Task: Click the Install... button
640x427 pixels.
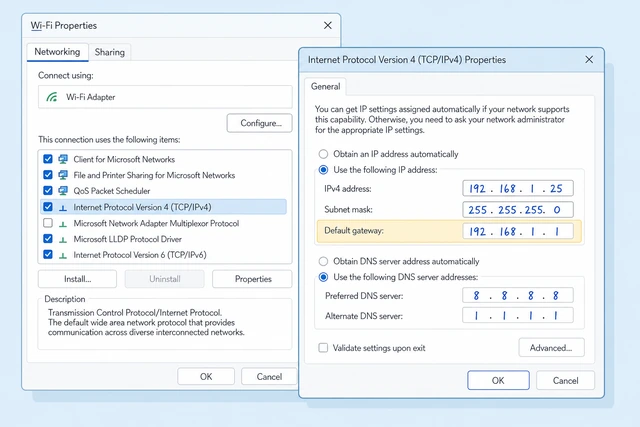Action: click(x=78, y=279)
